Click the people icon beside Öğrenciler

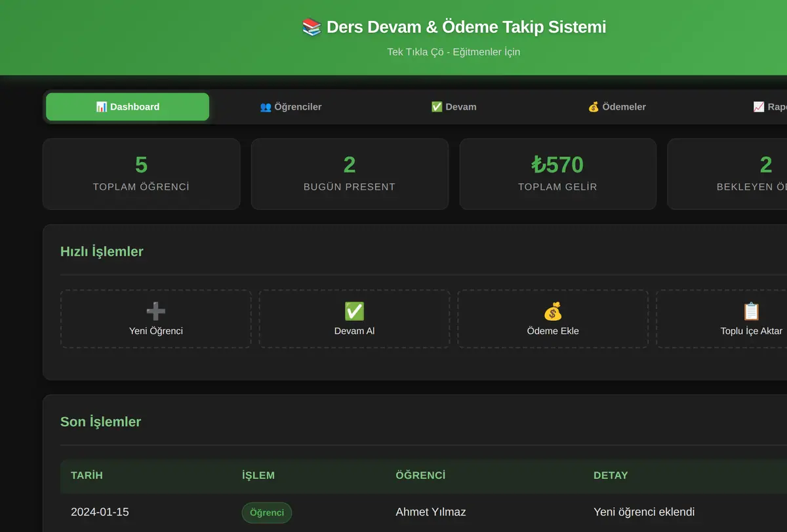266,107
